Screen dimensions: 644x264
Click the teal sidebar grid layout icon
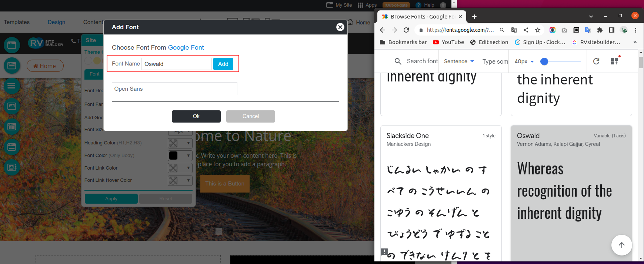[12, 127]
